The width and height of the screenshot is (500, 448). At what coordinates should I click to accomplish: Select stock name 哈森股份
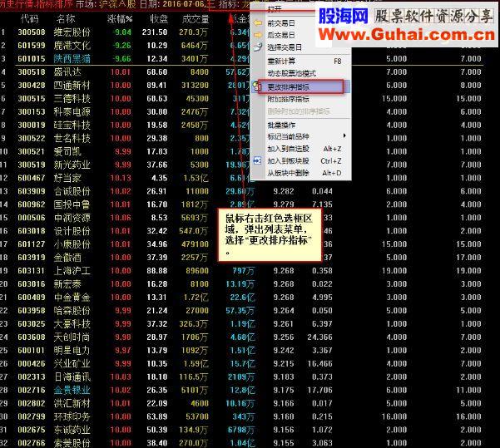pos(72,311)
